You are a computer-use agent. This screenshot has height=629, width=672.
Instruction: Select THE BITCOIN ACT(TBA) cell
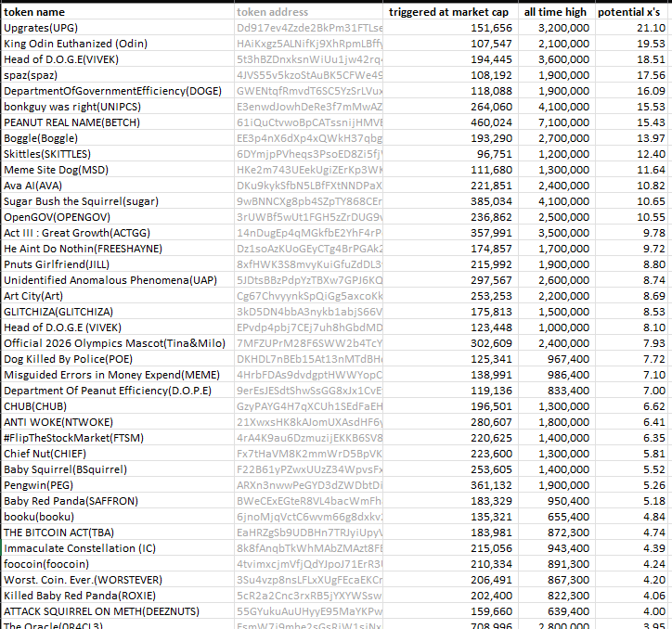coord(118,533)
